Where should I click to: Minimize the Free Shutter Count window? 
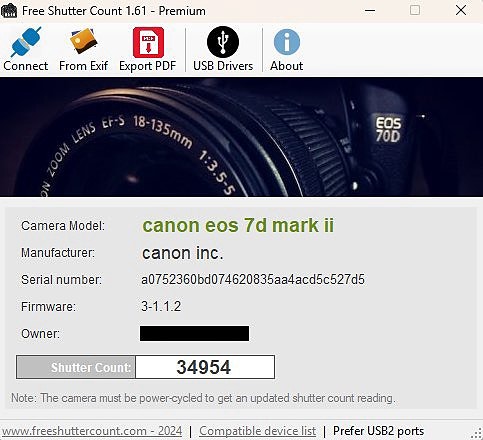coord(370,11)
